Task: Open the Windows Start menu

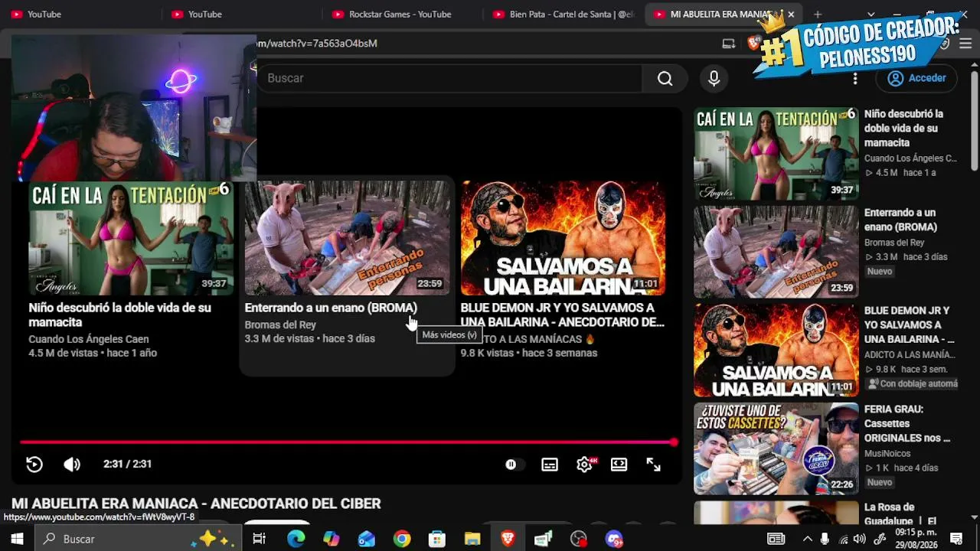Action: click(17, 539)
